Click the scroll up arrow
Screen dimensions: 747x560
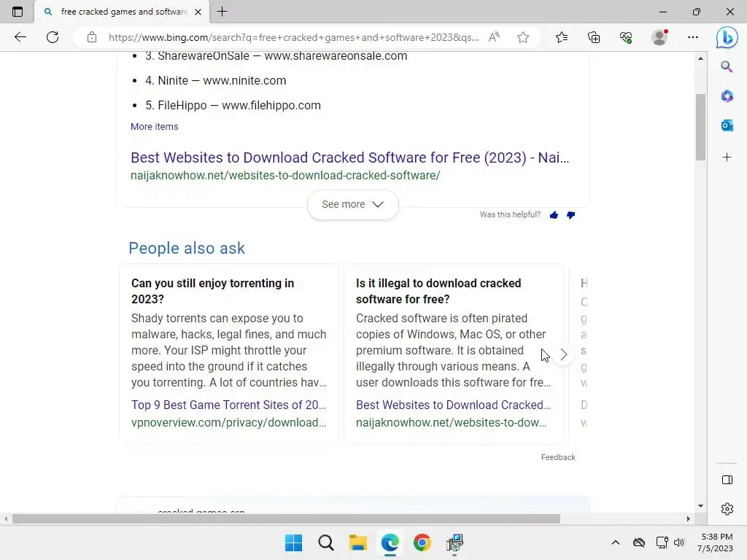click(700, 58)
